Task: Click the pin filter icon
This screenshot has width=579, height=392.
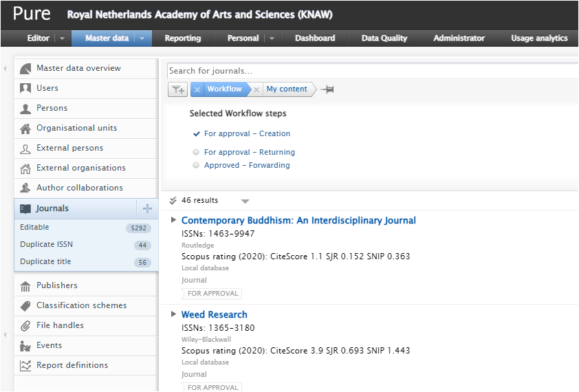Action: pos(327,89)
